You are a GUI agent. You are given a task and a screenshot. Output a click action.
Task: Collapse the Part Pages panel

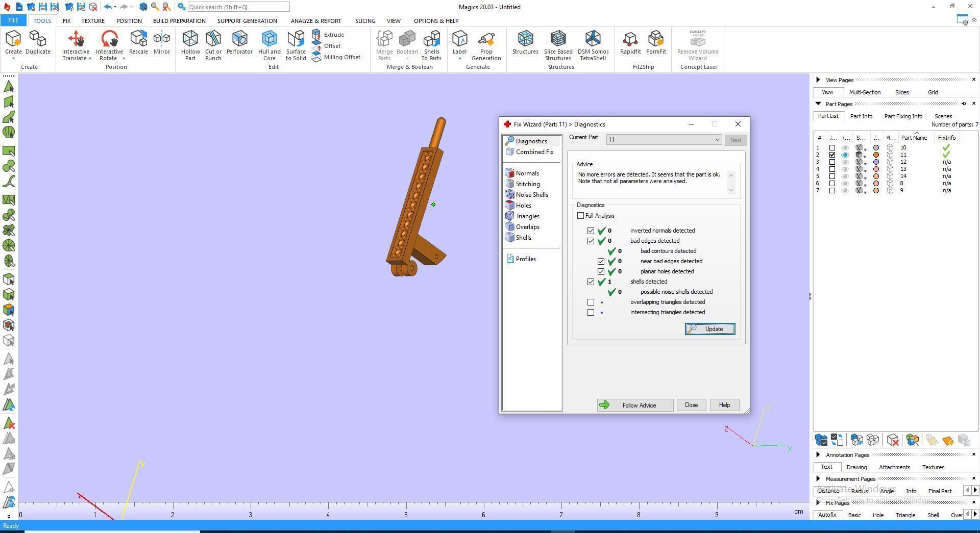point(818,104)
